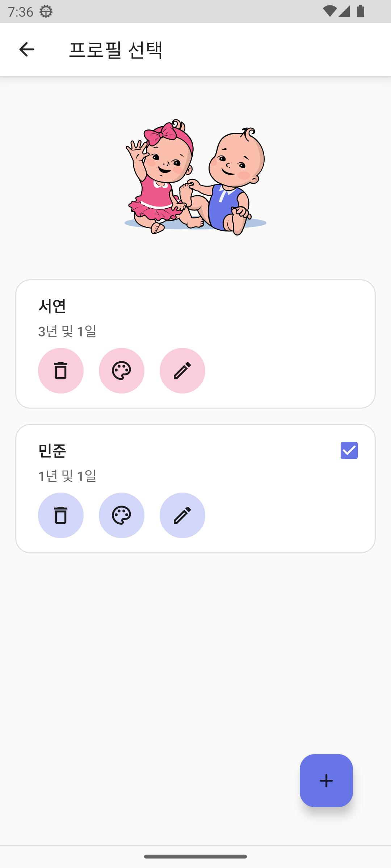Tap 서연's age text 3년 및 1일

click(x=67, y=331)
